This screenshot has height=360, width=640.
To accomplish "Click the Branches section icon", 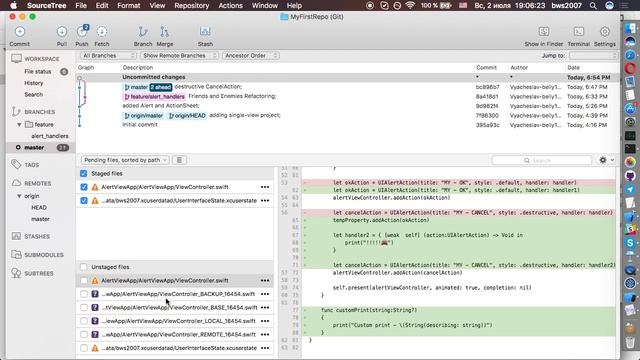I will point(16,111).
